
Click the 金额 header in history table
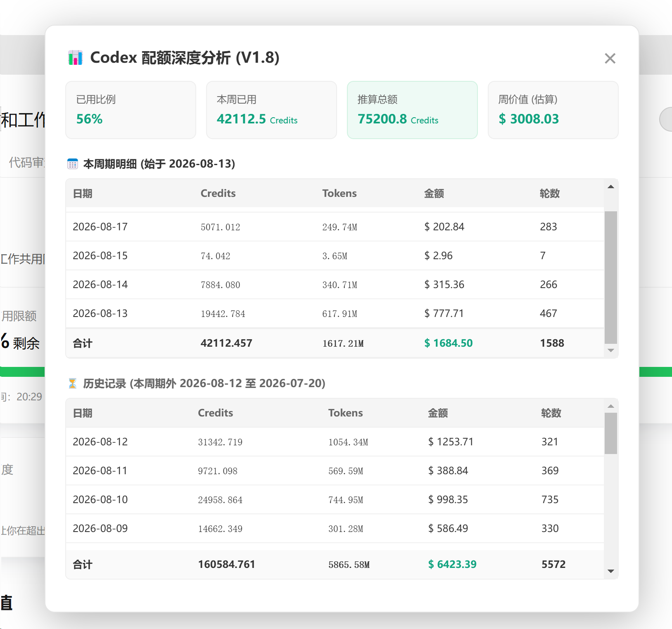(438, 413)
